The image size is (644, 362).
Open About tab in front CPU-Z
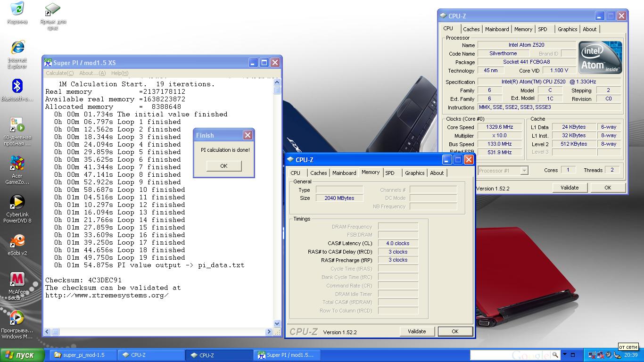(x=437, y=173)
